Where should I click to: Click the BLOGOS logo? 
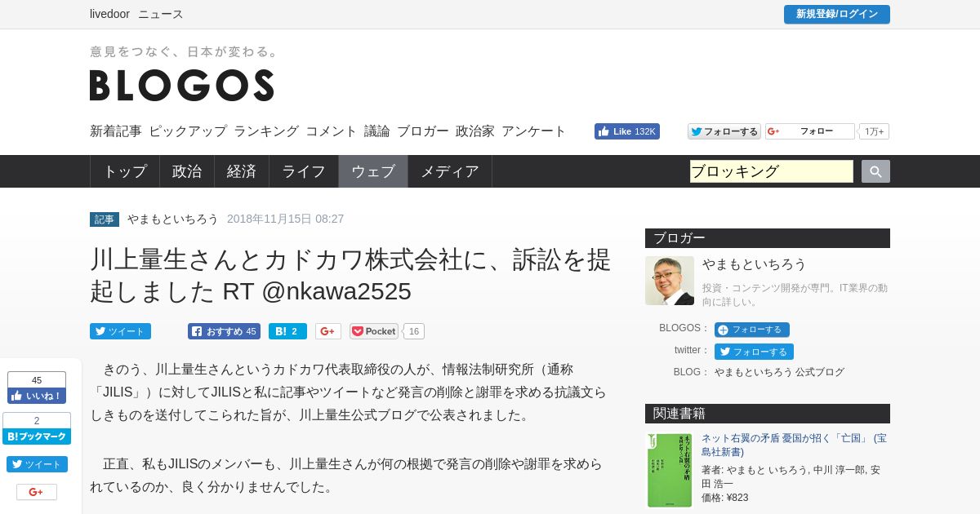click(182, 85)
